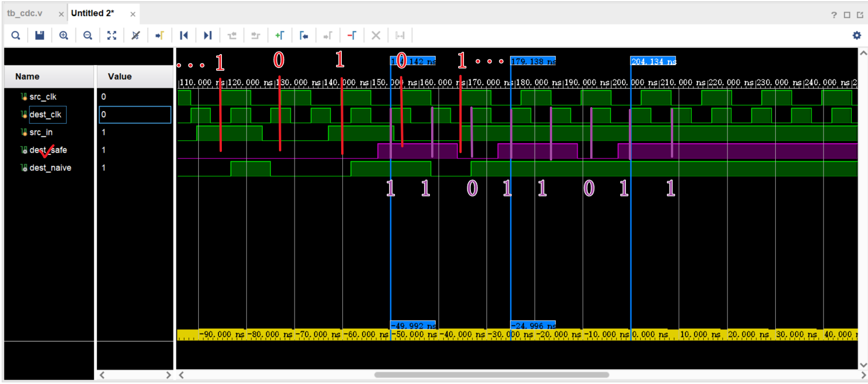Click the src_in signal name
The height and width of the screenshot is (384, 868).
pos(40,132)
